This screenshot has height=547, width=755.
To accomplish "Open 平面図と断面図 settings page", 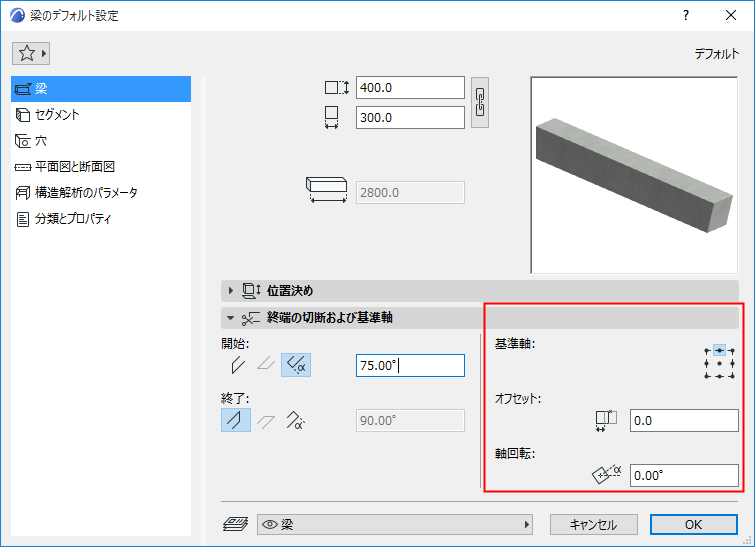I will 101,167.
